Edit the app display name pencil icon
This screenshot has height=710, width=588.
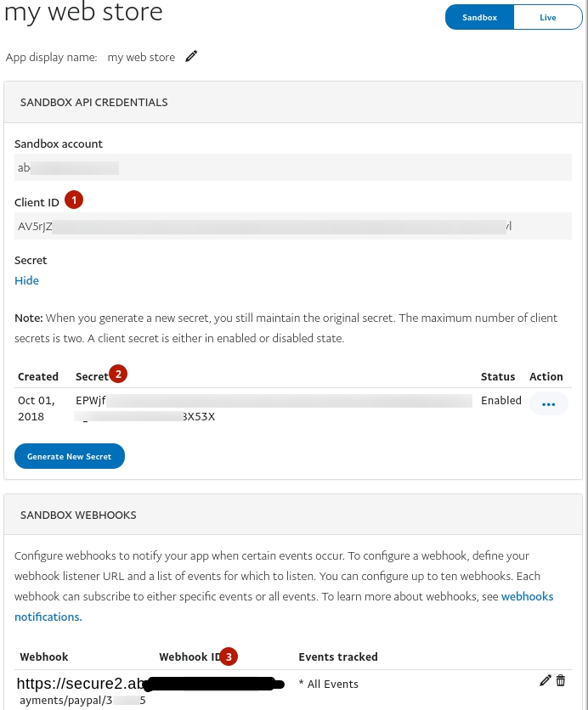(x=191, y=57)
